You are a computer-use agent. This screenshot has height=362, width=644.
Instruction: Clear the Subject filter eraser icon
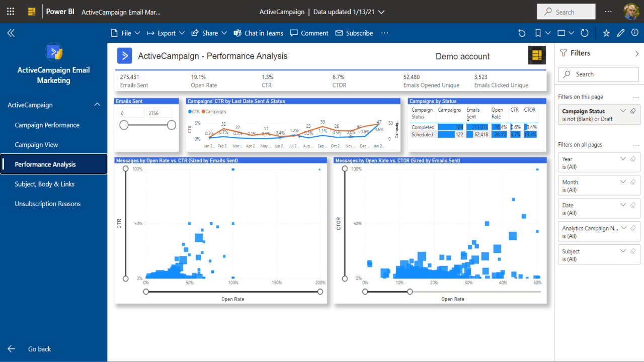tap(633, 251)
